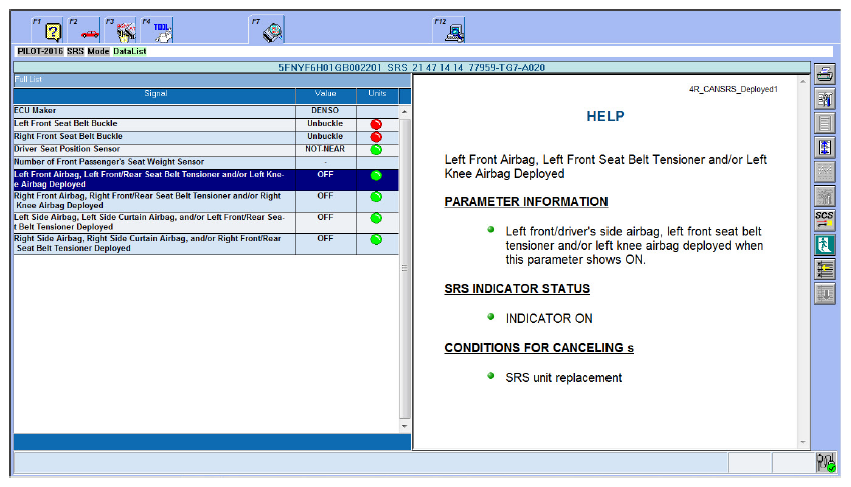Select the F7 data list scanner icon
Screen dimensions: 851x487
273,32
